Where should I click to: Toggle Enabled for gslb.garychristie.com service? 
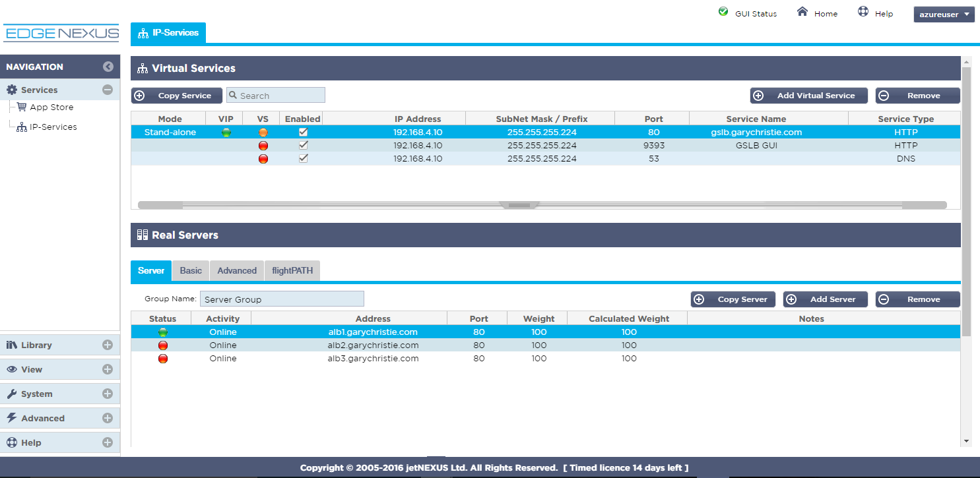303,132
